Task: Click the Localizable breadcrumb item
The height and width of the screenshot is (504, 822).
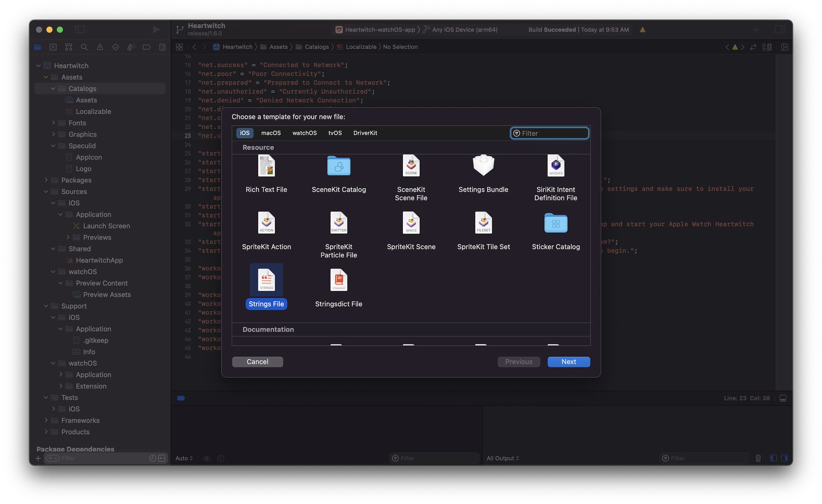Action: tap(356, 47)
